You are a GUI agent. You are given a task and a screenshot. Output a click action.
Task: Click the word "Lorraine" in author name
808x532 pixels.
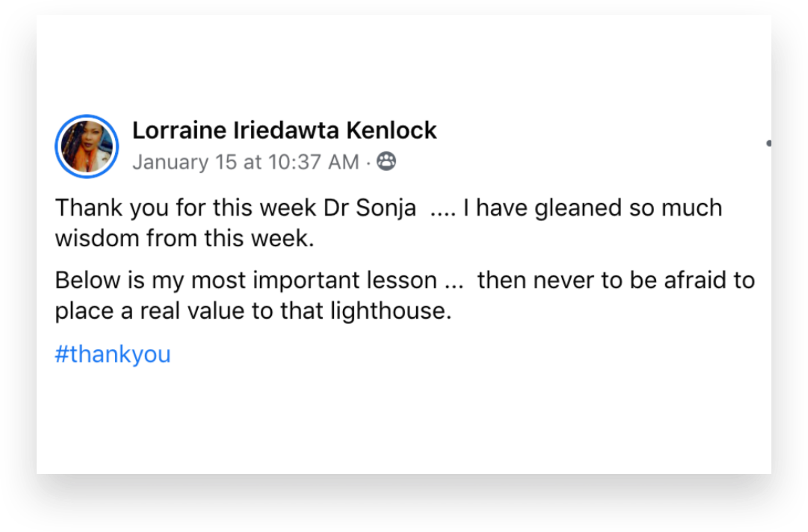(179, 130)
